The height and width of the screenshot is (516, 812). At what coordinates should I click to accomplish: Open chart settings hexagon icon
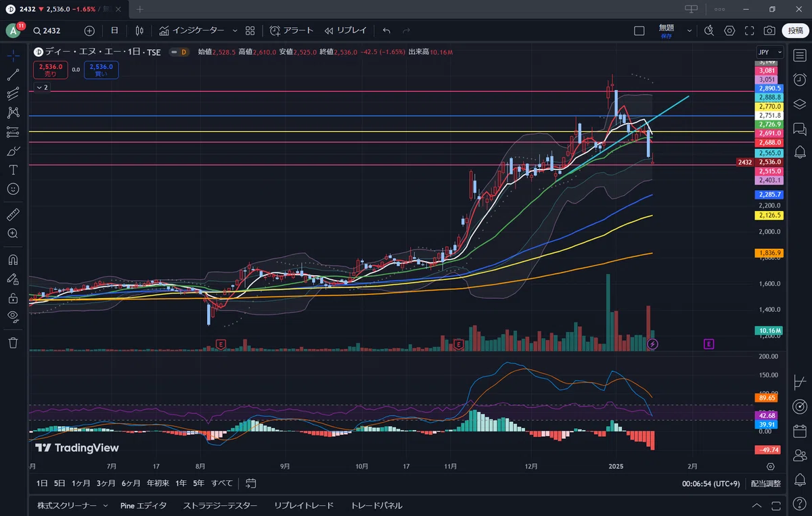(x=729, y=30)
